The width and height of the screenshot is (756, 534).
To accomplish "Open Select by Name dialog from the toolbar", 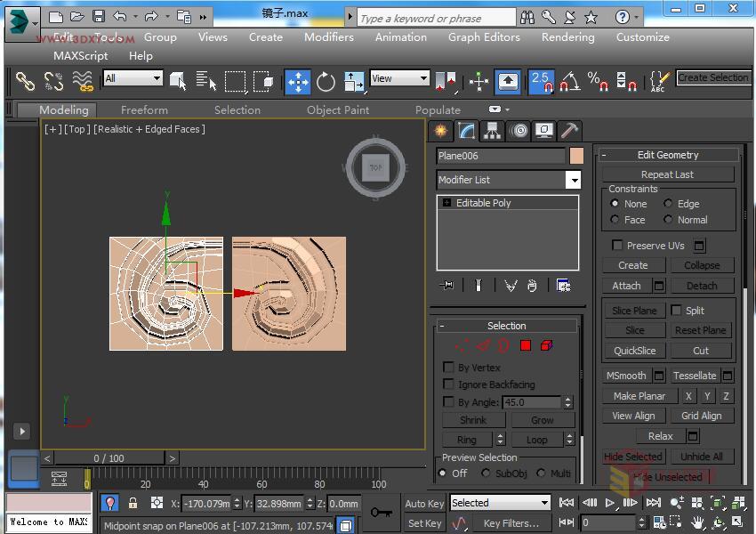I will click(x=207, y=81).
